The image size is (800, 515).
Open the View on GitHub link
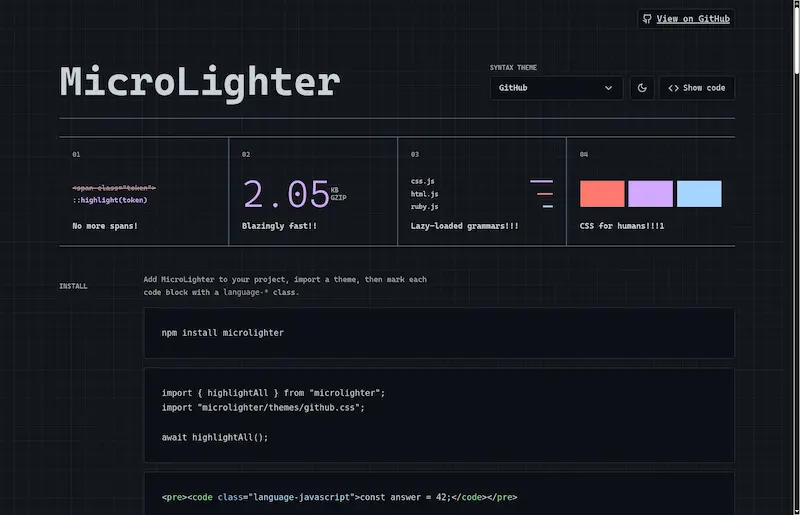click(686, 19)
